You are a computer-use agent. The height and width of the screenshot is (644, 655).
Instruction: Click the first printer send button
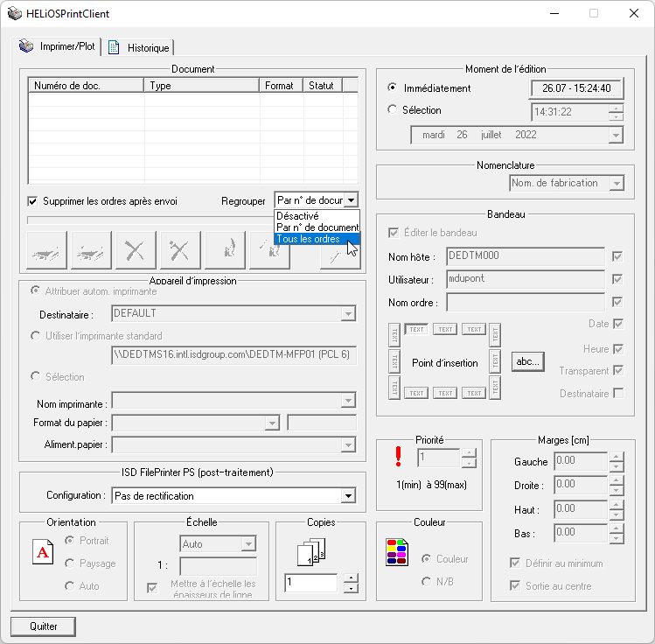pyautogui.click(x=46, y=250)
